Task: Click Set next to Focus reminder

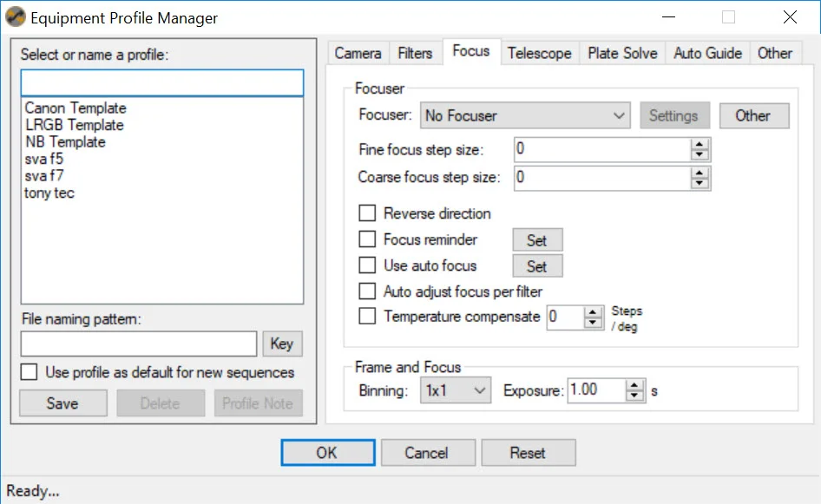Action: point(537,240)
